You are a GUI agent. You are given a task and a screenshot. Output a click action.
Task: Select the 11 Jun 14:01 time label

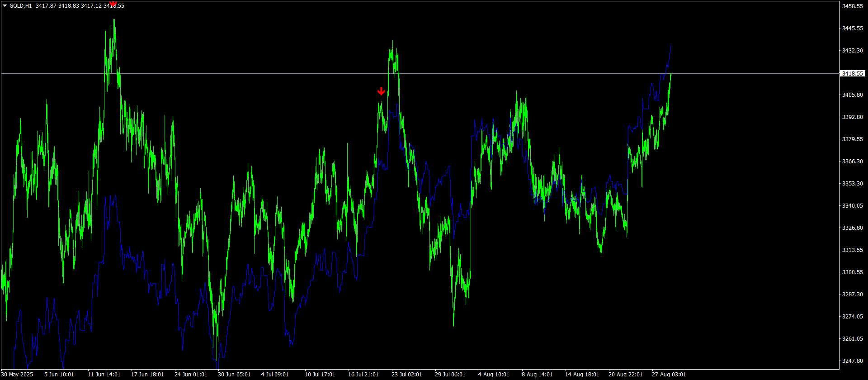click(x=104, y=375)
